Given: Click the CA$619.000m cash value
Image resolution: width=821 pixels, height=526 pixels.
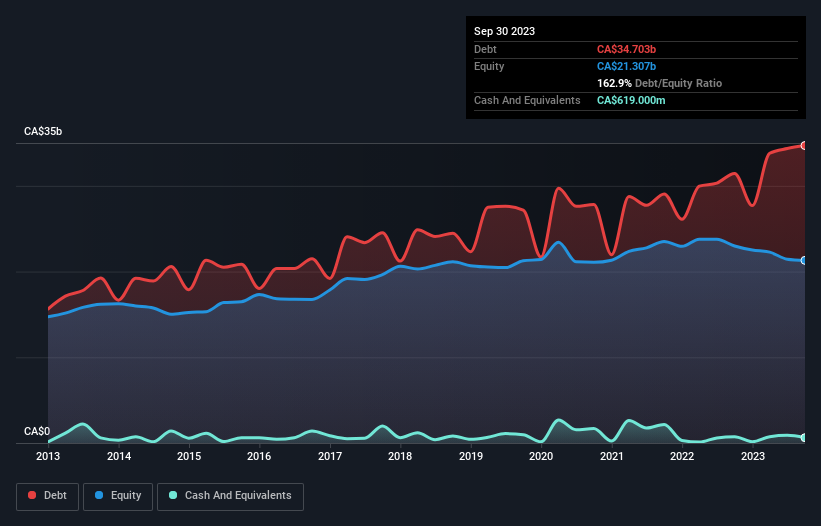Looking at the screenshot, I should (x=631, y=100).
